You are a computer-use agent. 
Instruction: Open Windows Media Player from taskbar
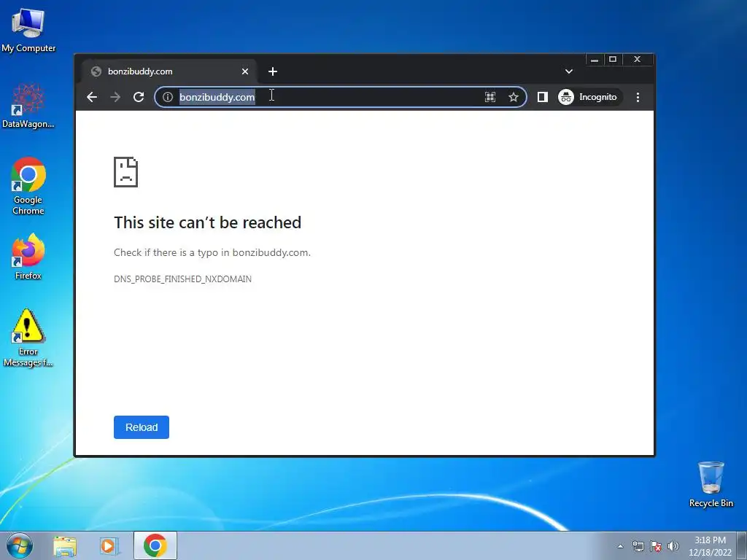click(109, 545)
